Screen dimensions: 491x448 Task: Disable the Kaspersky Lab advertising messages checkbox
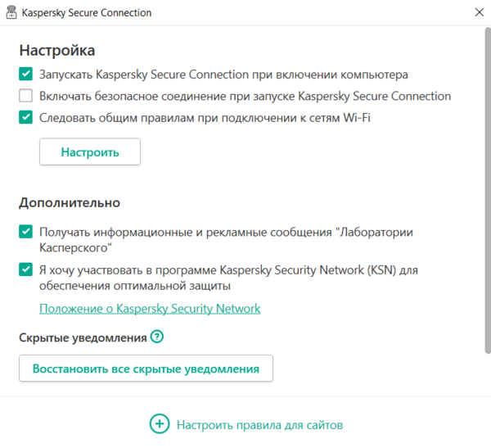26,233
